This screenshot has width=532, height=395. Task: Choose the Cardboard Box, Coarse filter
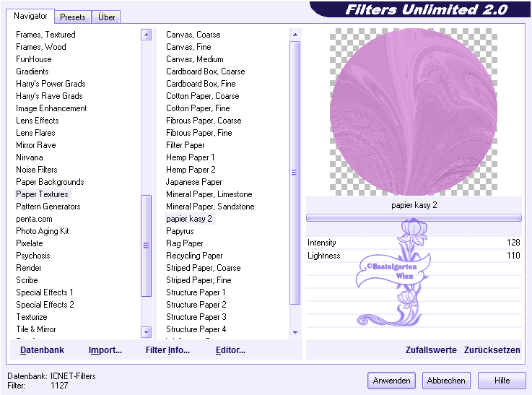click(206, 71)
